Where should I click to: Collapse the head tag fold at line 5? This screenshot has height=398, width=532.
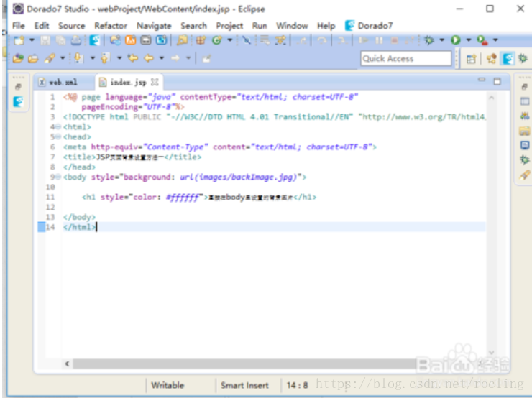point(58,137)
